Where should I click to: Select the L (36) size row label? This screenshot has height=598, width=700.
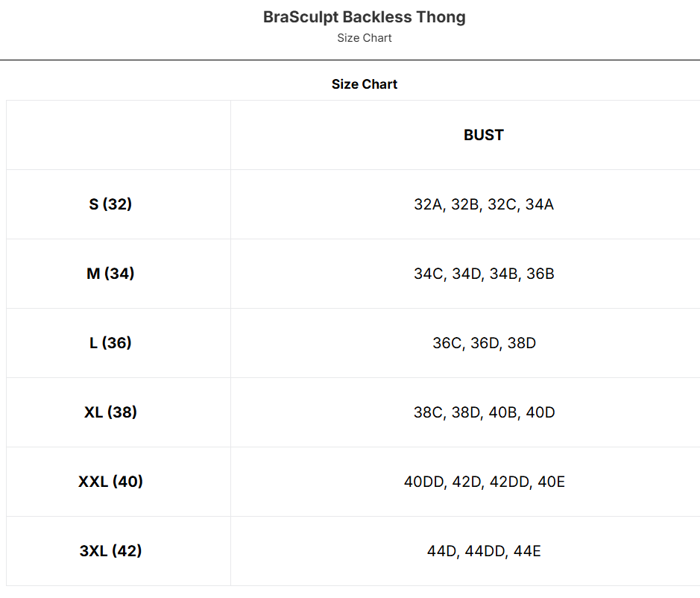coord(110,343)
